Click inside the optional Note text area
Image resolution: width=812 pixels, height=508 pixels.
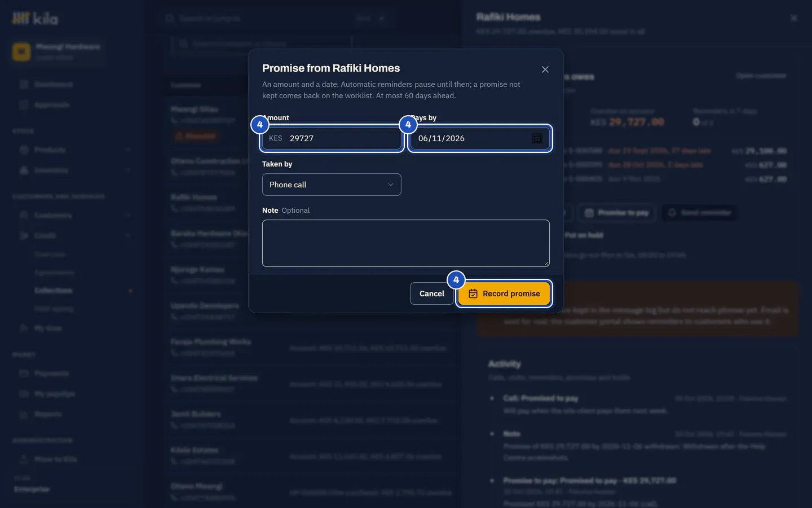pos(406,243)
